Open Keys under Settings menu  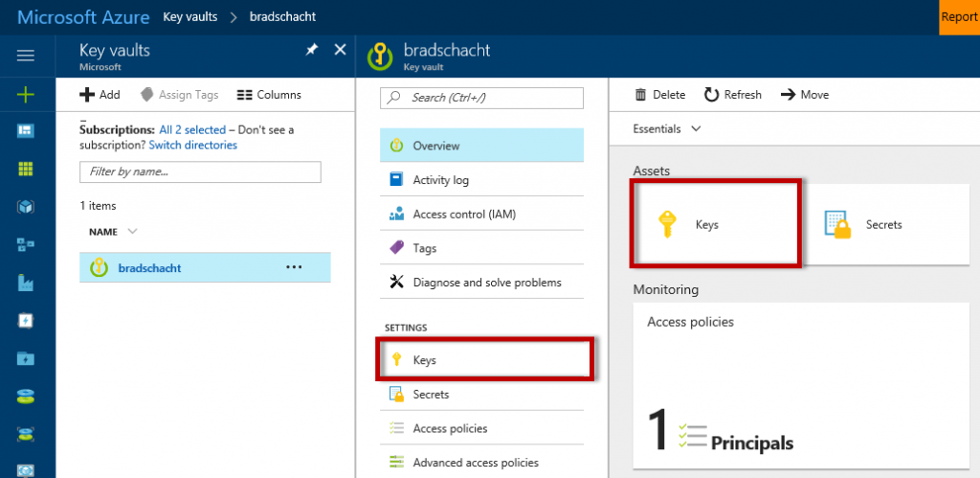point(424,360)
